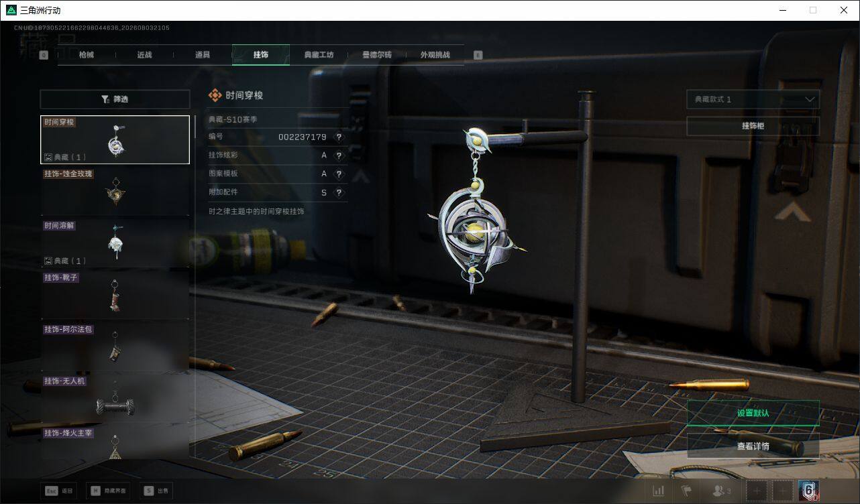
Task: Click the 典藏 image icon under 时间穿梭 item
Action: pyautogui.click(x=48, y=157)
